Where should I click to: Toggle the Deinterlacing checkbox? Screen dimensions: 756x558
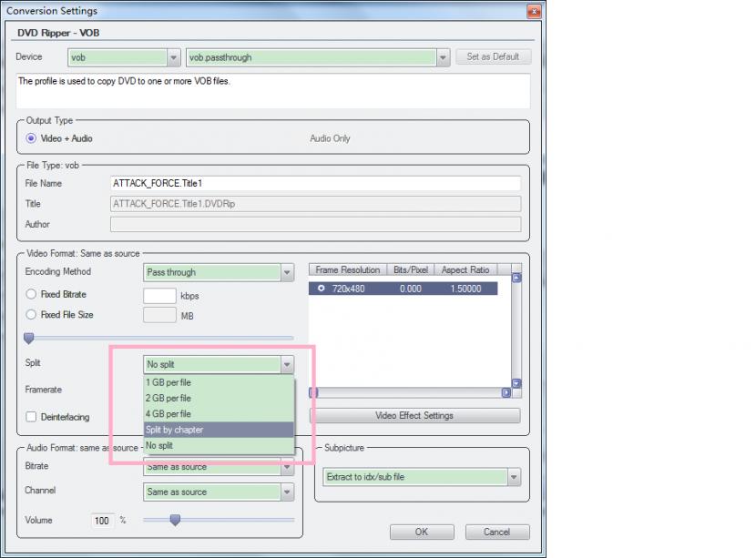click(x=32, y=417)
